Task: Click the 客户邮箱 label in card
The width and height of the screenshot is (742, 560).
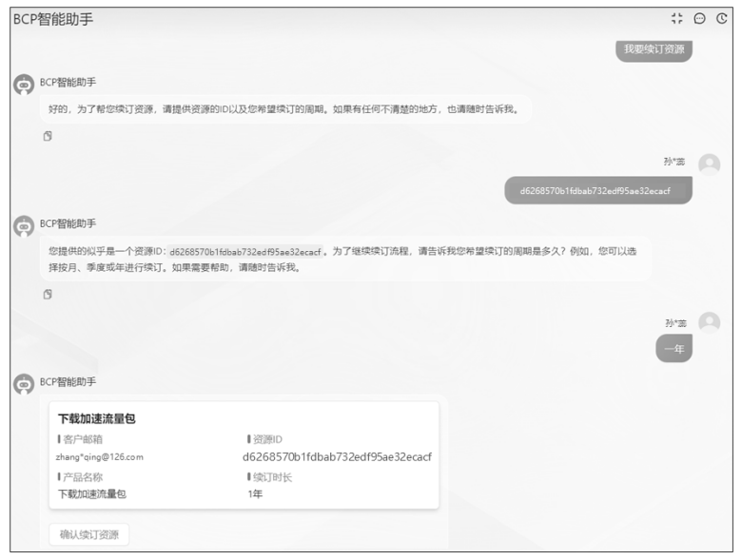Action: [x=83, y=439]
